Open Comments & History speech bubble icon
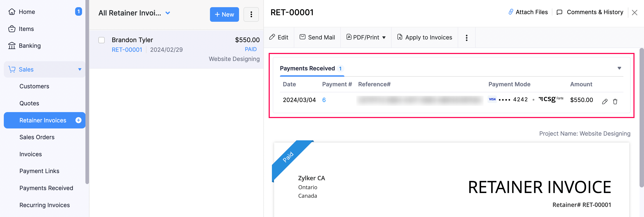This screenshot has height=217, width=644. click(x=560, y=12)
